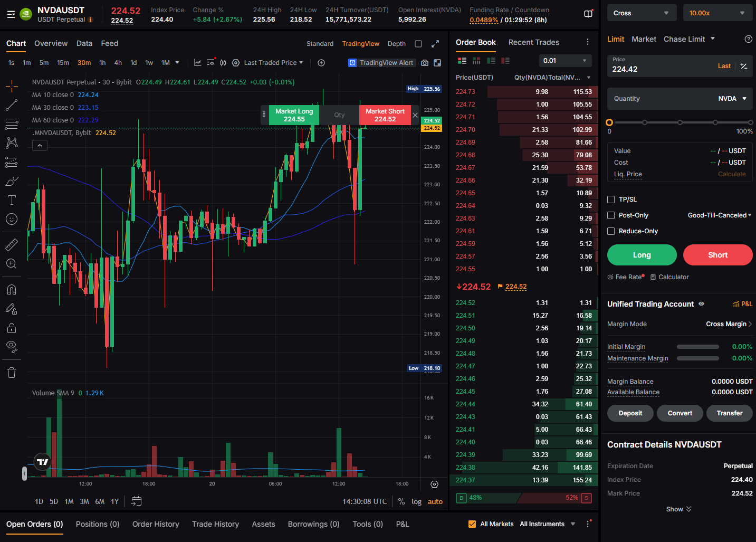Click the Transfer button
This screenshot has width=756, height=542.
pos(730,413)
